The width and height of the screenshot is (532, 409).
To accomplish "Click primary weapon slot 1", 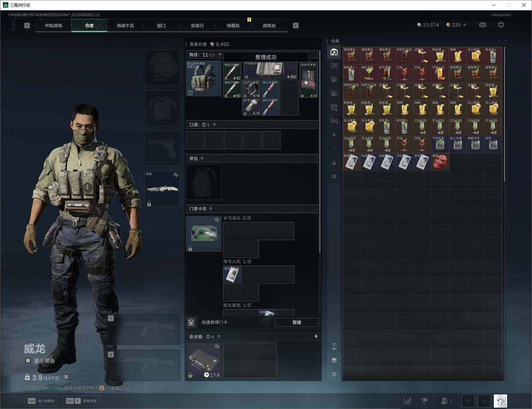I will [x=143, y=329].
